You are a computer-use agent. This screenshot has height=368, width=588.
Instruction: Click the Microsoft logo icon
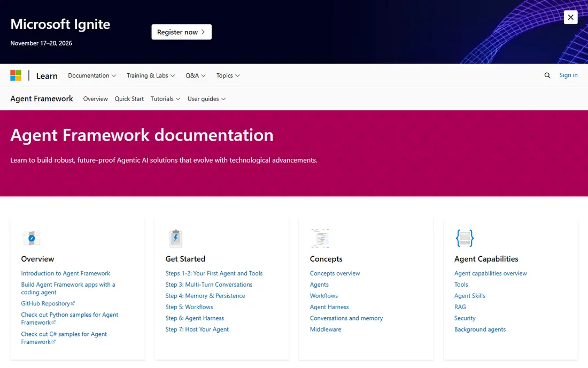tap(16, 75)
